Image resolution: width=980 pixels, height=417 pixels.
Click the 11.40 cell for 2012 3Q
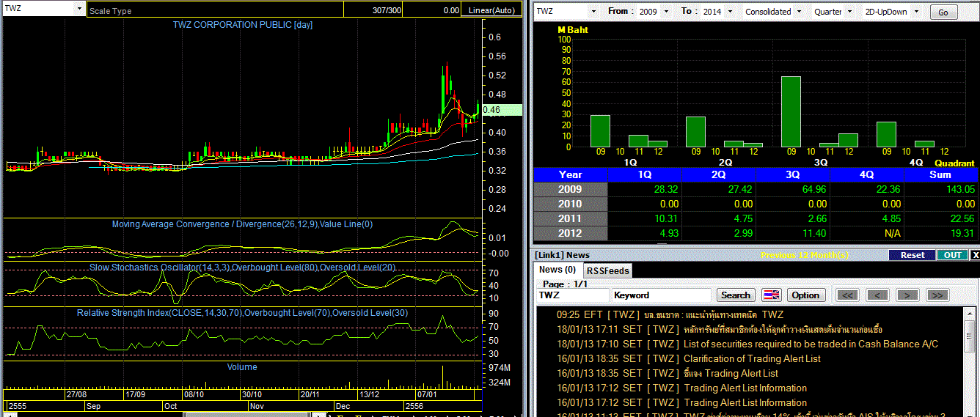[x=793, y=233]
